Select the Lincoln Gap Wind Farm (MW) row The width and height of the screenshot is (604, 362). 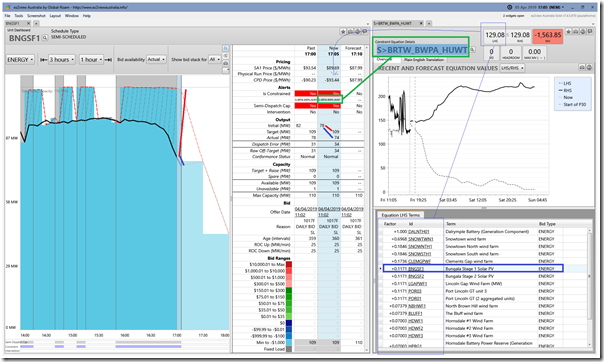pyautogui.click(x=483, y=284)
